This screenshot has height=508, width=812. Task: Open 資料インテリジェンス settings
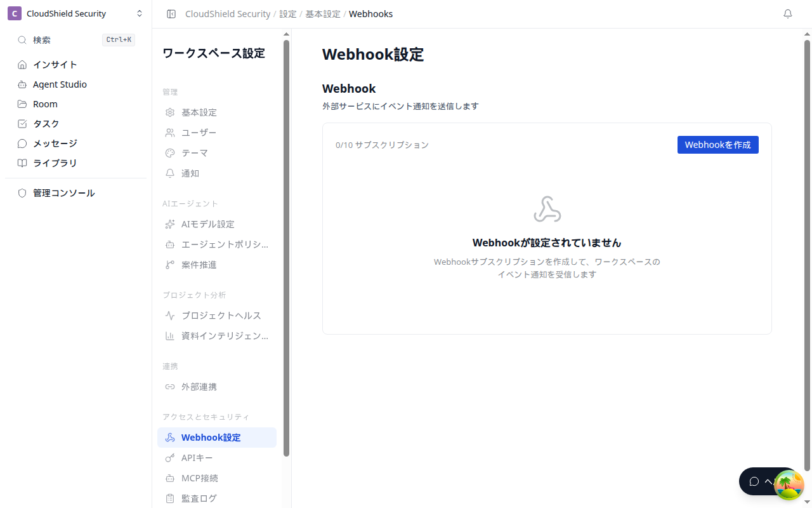pos(217,336)
